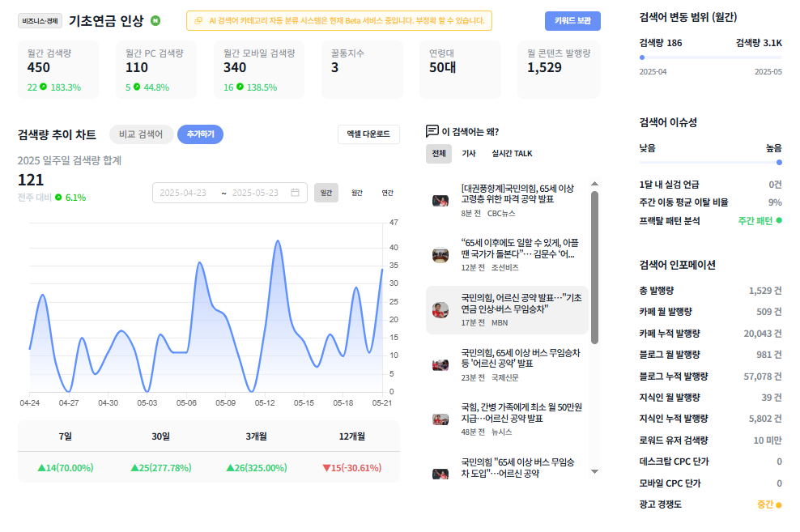Click the scroll-up arrow of the news list
This screenshot has width=800, height=532.
click(x=594, y=184)
